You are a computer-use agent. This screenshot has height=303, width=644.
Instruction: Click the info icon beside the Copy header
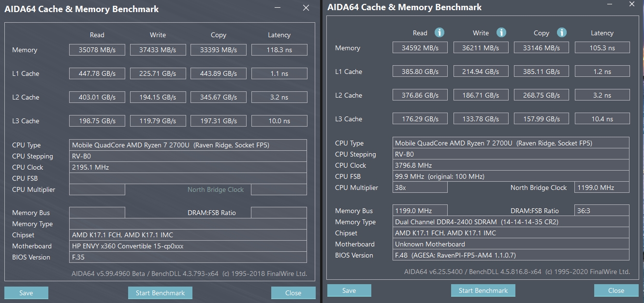[x=562, y=33]
